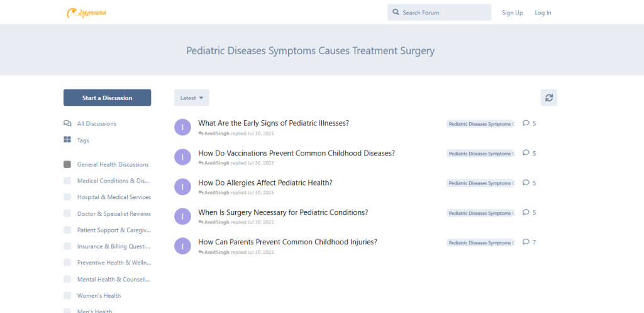Open Hospital & Medical Services category
Viewport: 644px width, 313px height.
[x=114, y=197]
